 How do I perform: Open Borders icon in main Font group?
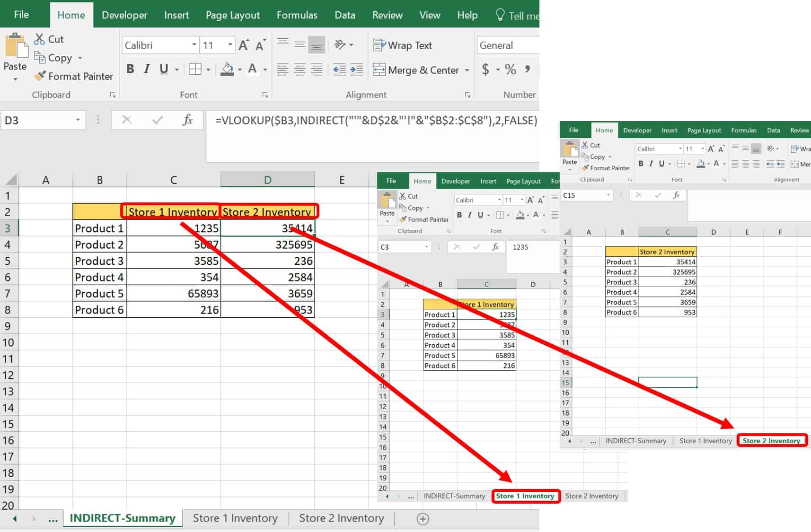tap(195, 70)
